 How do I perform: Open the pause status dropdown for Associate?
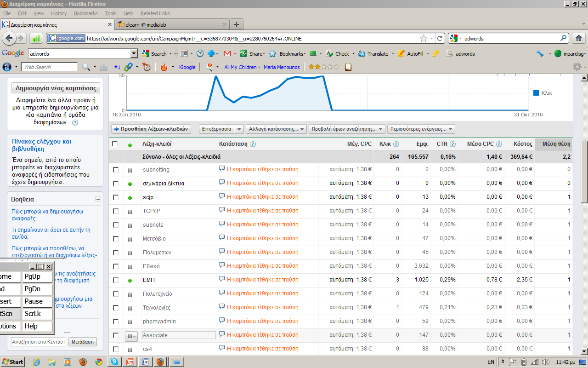coord(131,336)
